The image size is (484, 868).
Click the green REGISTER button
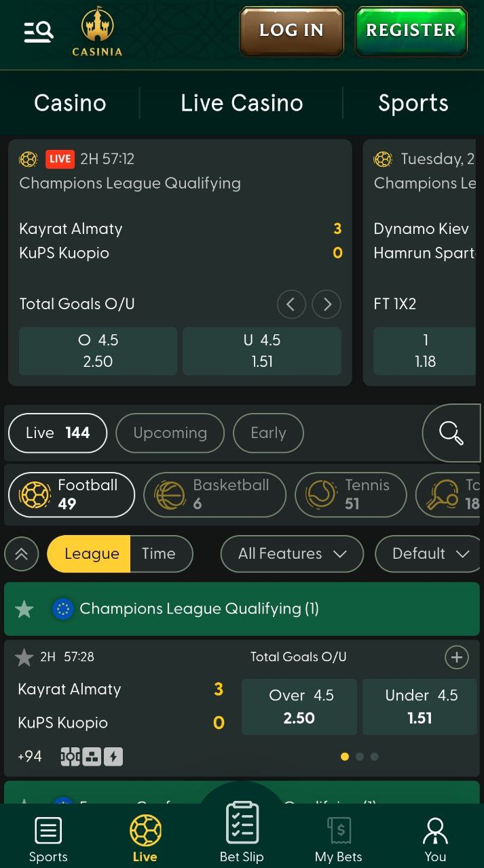tap(411, 31)
